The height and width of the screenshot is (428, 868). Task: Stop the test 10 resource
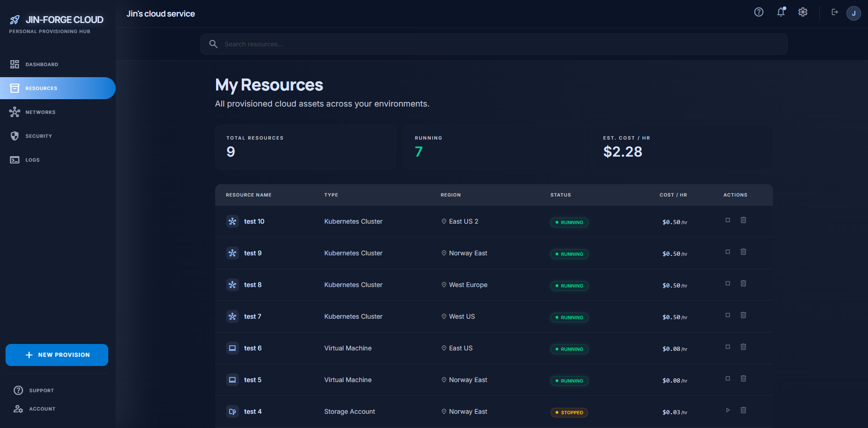point(728,220)
